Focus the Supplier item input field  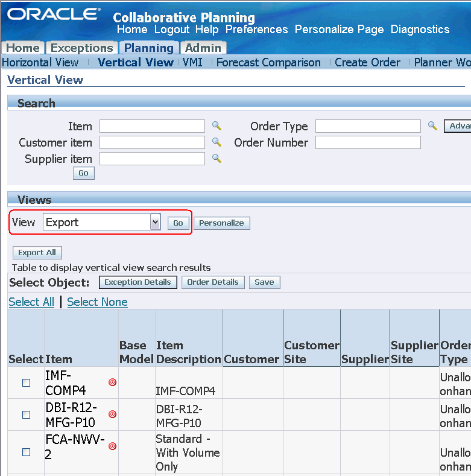tap(152, 159)
